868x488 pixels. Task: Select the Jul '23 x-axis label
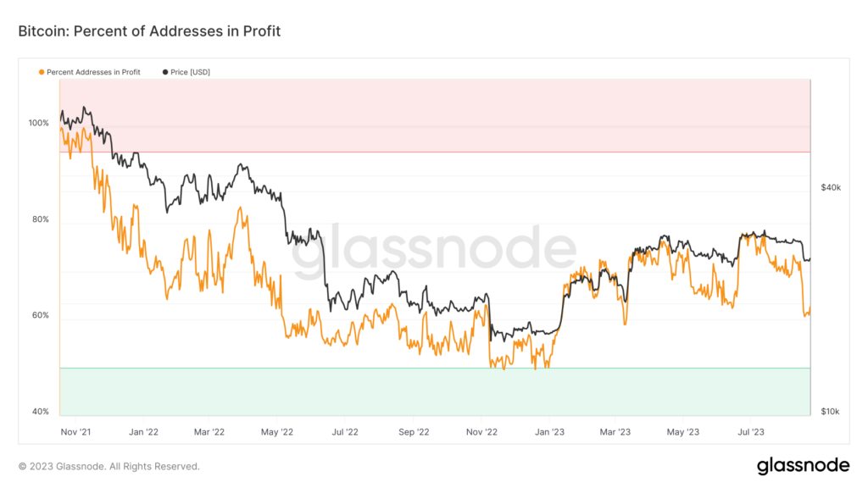coord(751,431)
